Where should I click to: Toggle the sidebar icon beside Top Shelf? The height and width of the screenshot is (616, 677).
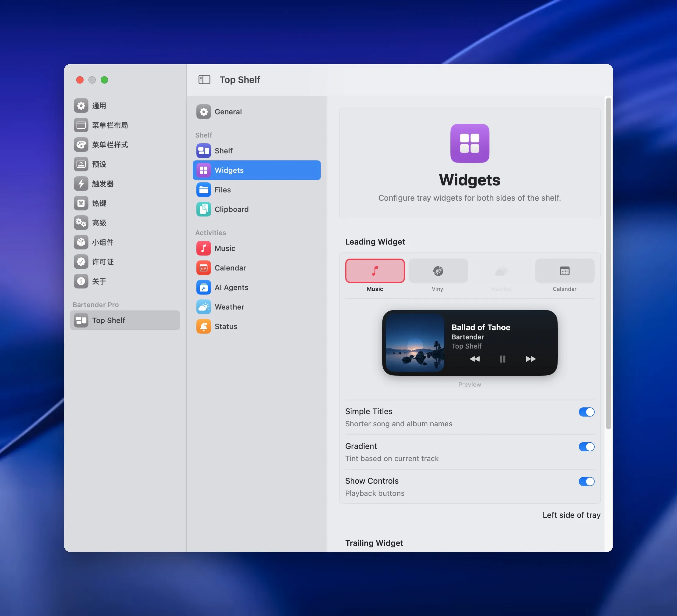204,80
